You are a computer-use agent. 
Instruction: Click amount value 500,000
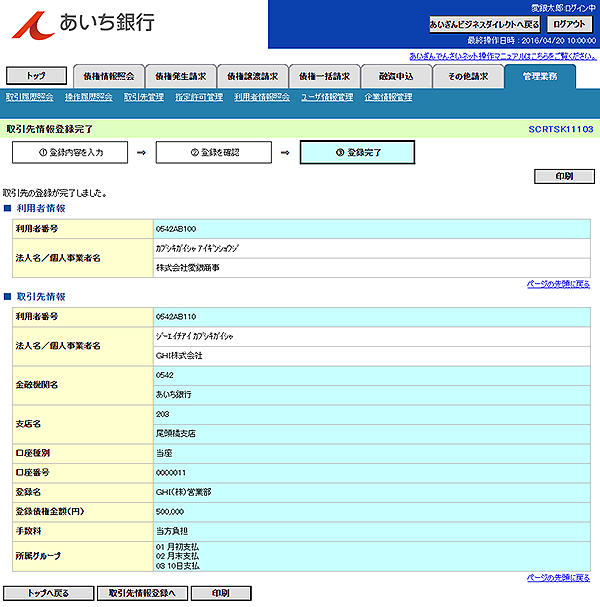170,512
